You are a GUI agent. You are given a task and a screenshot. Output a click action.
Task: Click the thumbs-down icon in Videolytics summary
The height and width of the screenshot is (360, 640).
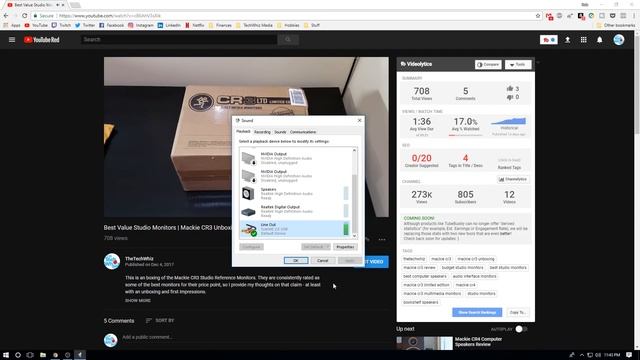coord(509,97)
